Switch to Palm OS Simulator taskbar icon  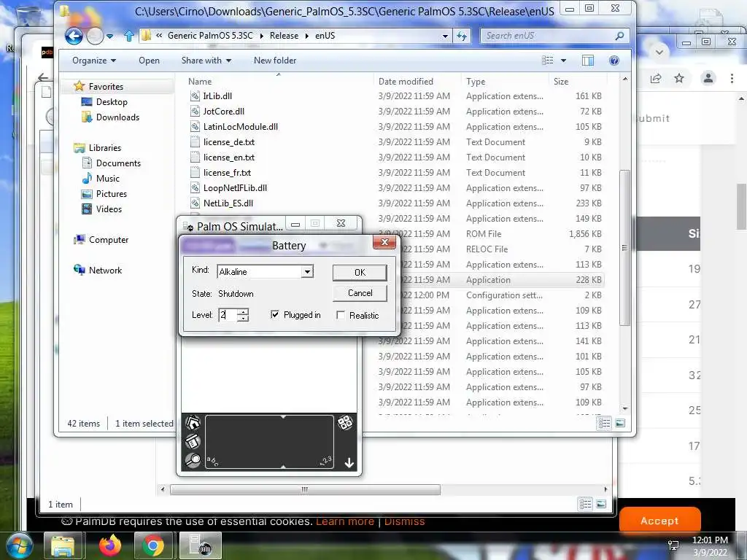(x=200, y=545)
